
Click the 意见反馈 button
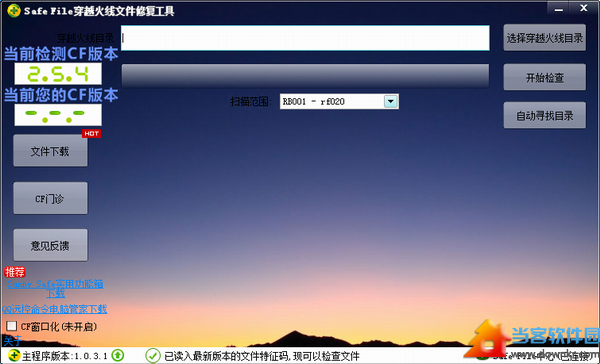pos(51,245)
